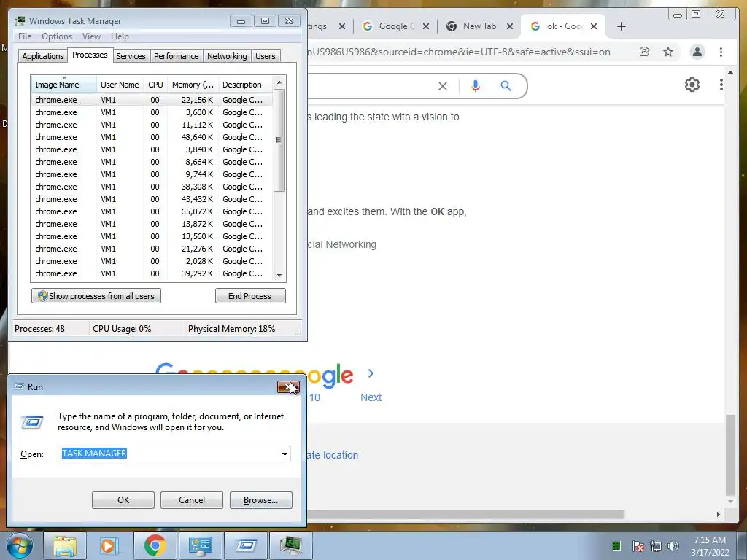Image resolution: width=747 pixels, height=560 pixels.
Task: Start voice search with the microphone icon
Action: [475, 86]
